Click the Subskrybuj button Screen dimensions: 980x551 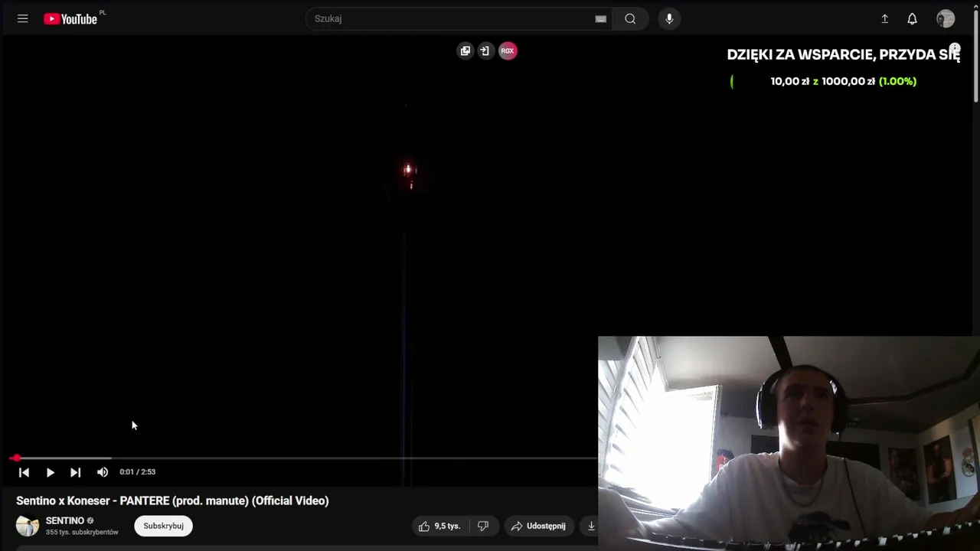163,526
